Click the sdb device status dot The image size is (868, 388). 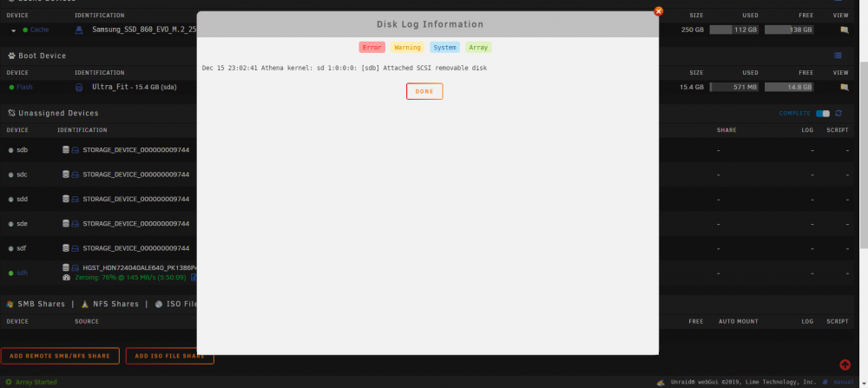tap(10, 150)
